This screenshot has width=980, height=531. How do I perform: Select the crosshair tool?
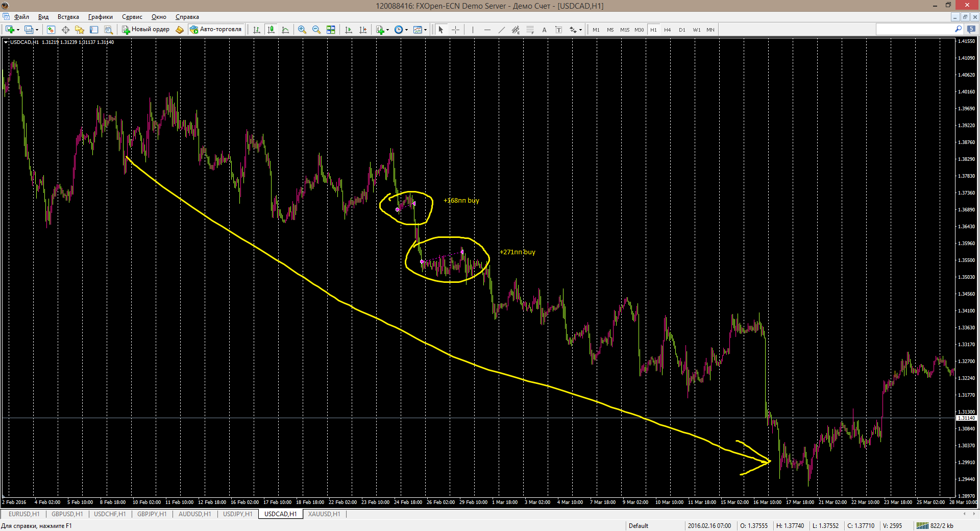click(456, 30)
